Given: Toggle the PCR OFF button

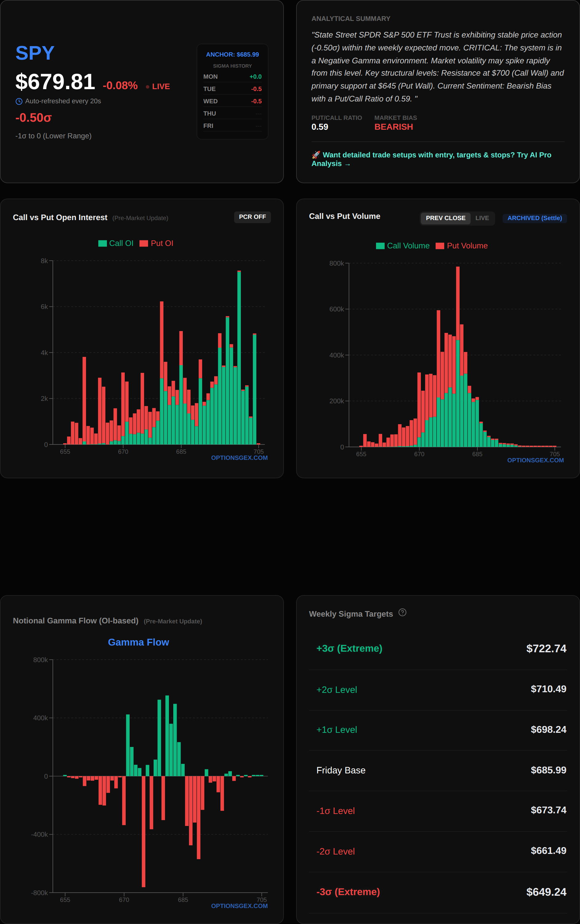Looking at the screenshot, I should (252, 217).
